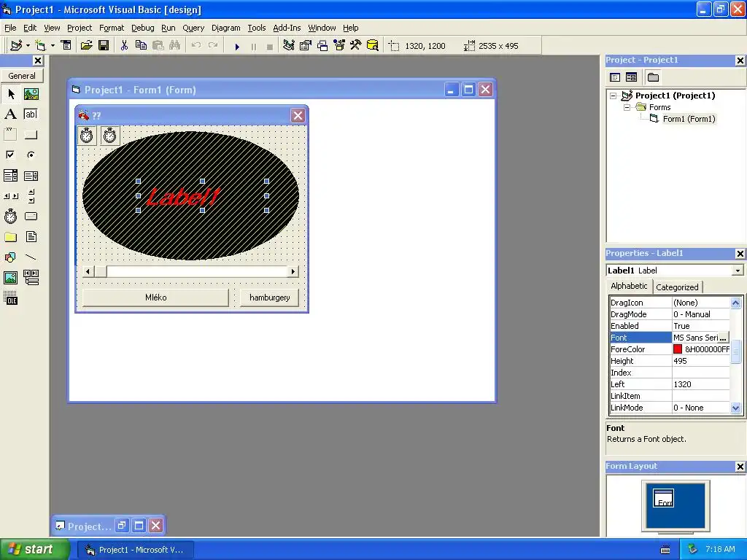Click the Cut toolbar icon

click(124, 46)
